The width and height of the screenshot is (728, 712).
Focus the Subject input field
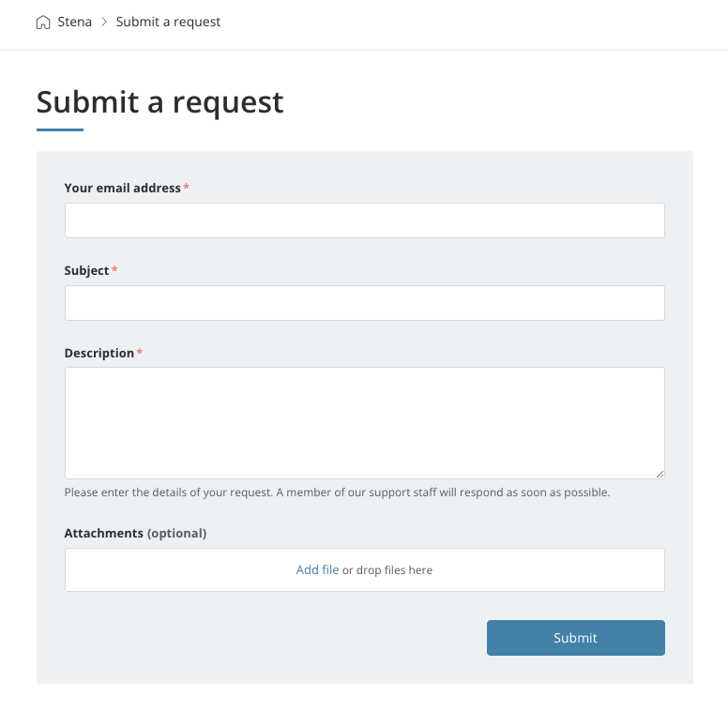364,303
